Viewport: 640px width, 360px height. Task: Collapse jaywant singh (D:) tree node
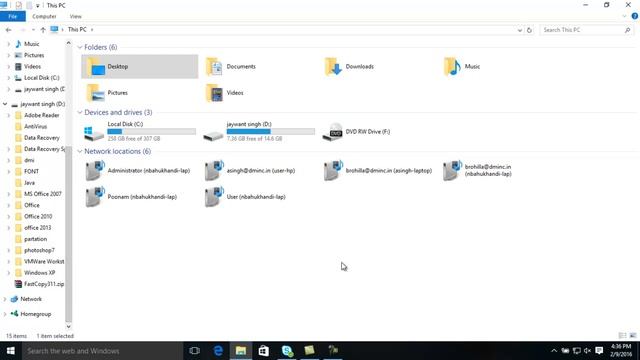tap(5, 104)
